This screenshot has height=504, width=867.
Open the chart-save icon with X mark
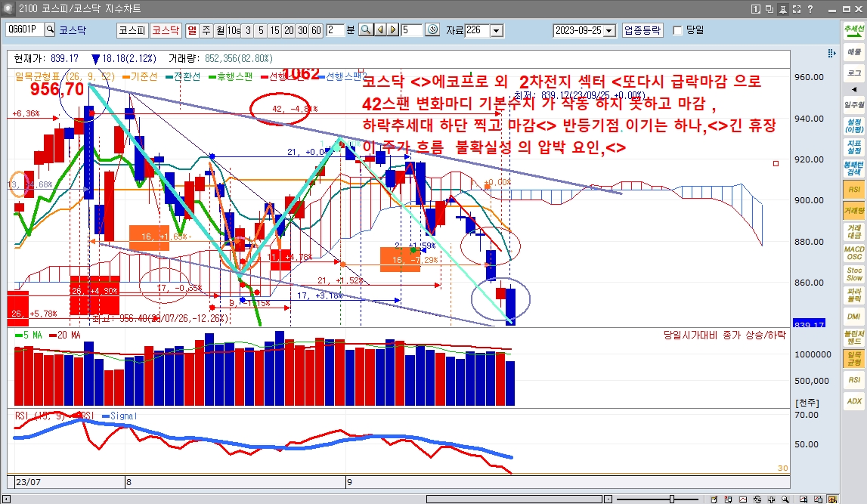(804, 499)
